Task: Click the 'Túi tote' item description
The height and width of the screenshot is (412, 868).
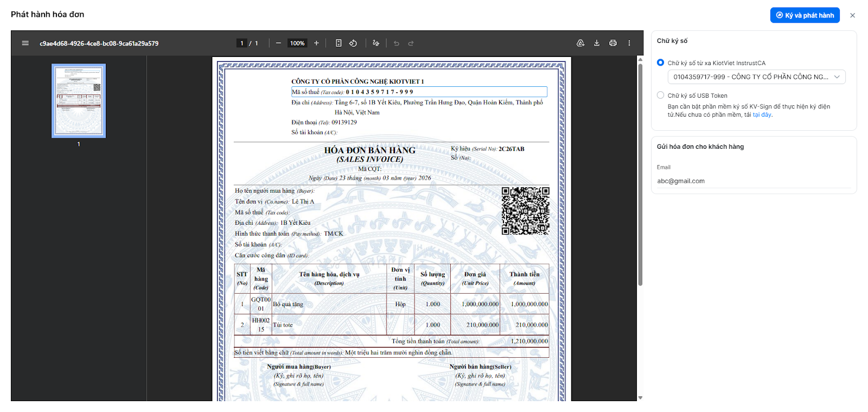Action: pyautogui.click(x=283, y=325)
